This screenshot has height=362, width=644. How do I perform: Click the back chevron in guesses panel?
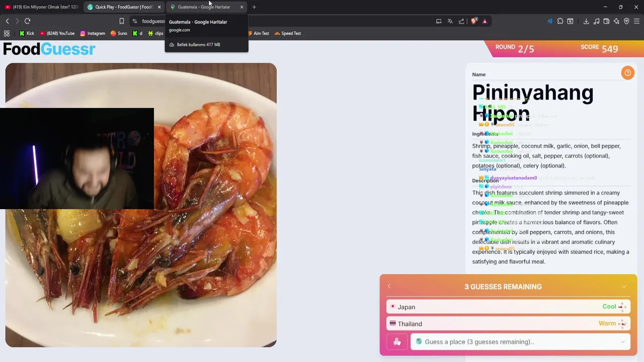click(x=389, y=286)
